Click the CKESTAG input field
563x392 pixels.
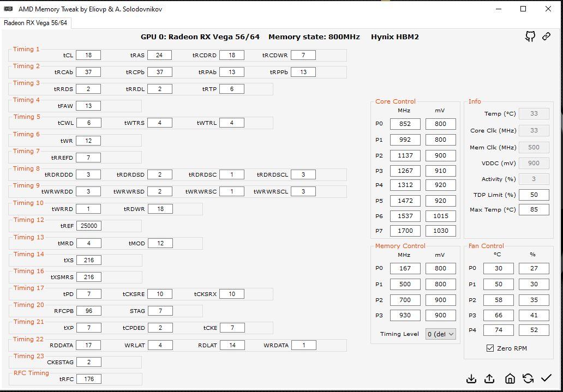click(x=89, y=362)
